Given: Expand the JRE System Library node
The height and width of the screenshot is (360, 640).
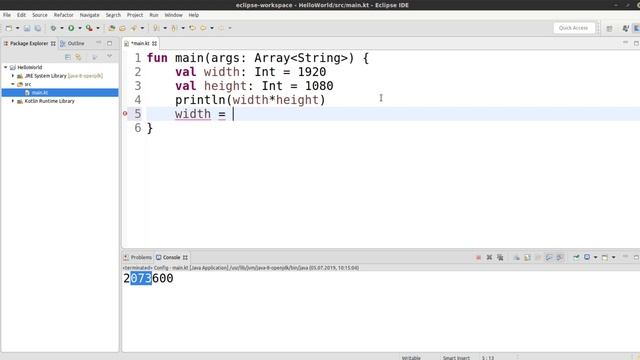Looking at the screenshot, I should (x=13, y=76).
